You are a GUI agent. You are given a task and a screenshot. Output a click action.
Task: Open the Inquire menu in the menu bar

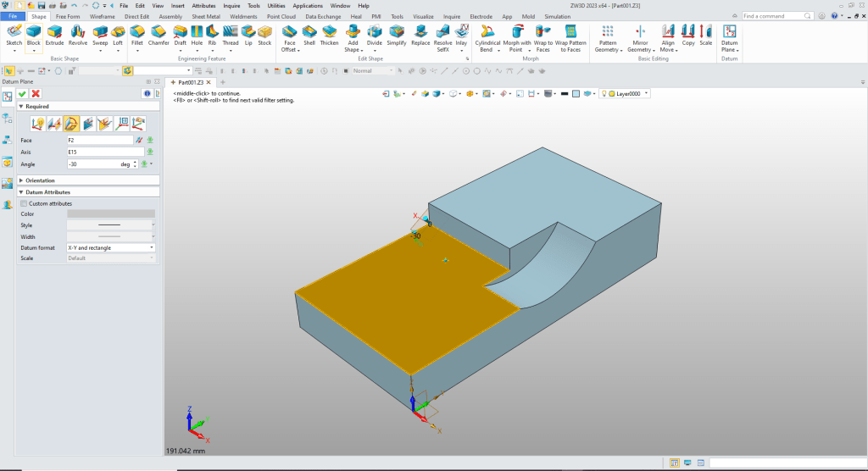231,5
